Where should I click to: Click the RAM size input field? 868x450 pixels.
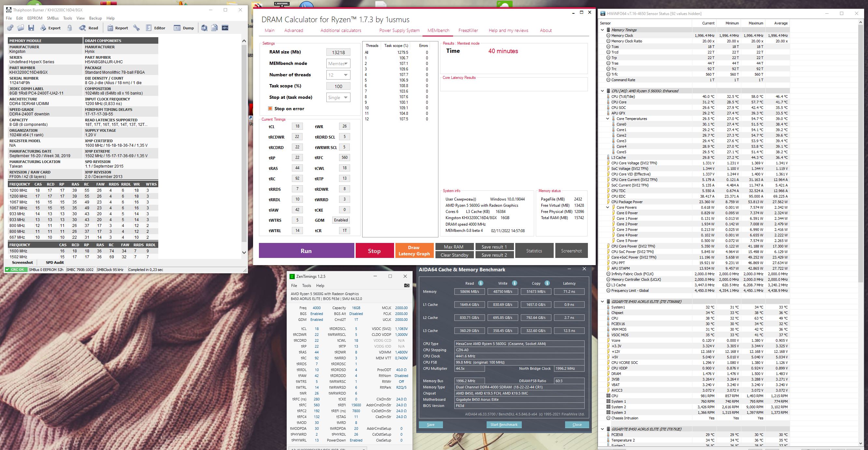tap(338, 52)
